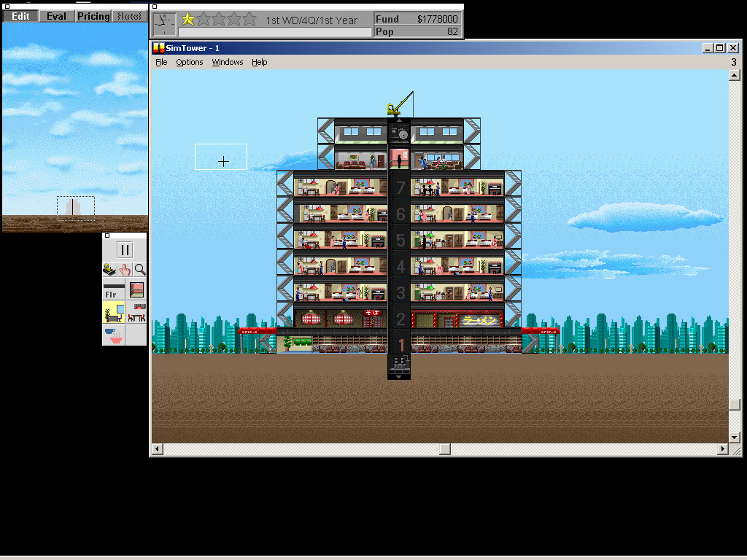Open the Options menu
The width and height of the screenshot is (747, 560).
(190, 62)
